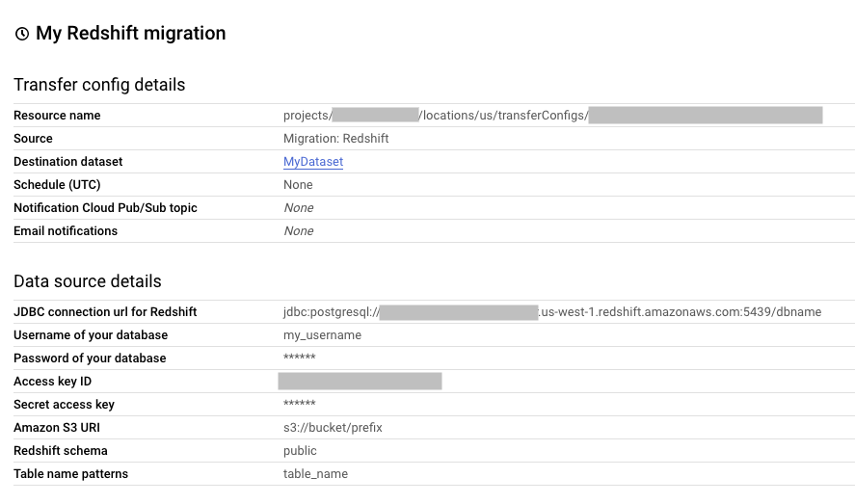Click the my_username value
This screenshot has width=855, height=504.
[322, 335]
